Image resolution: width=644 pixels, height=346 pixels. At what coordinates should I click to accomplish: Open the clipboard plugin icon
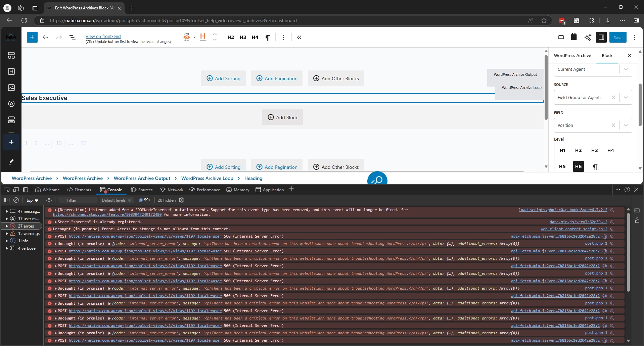574,37
